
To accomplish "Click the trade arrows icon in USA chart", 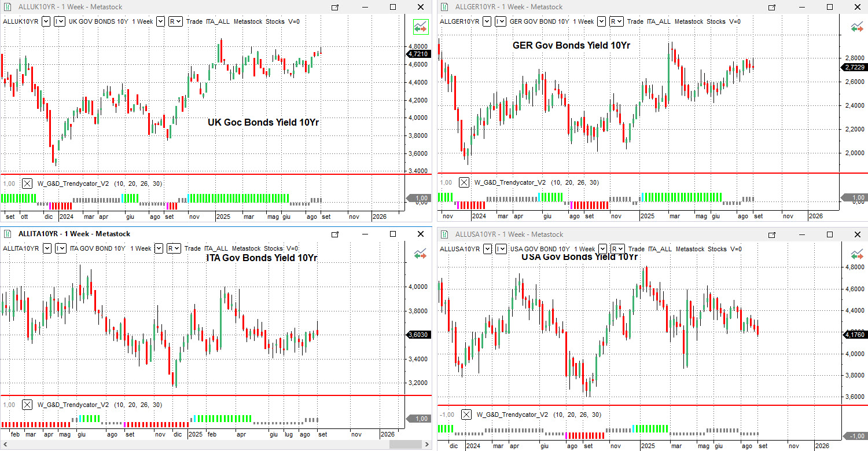I will (x=857, y=254).
